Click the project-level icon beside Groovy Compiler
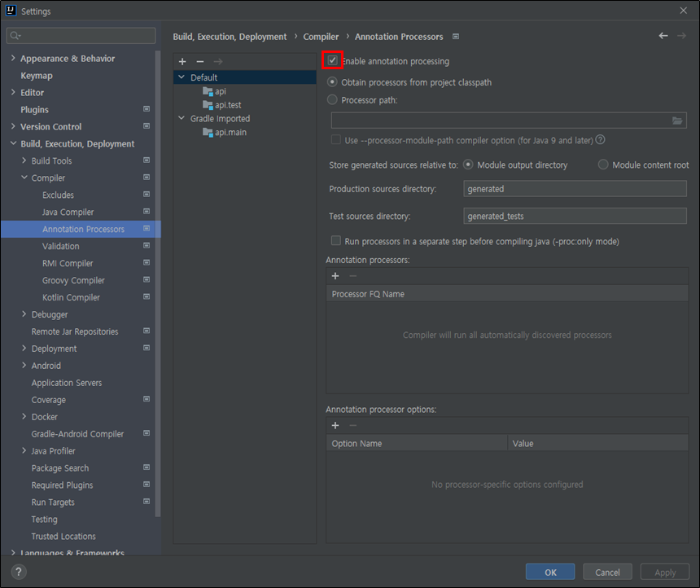Viewport: 700px width, 588px height. click(147, 279)
